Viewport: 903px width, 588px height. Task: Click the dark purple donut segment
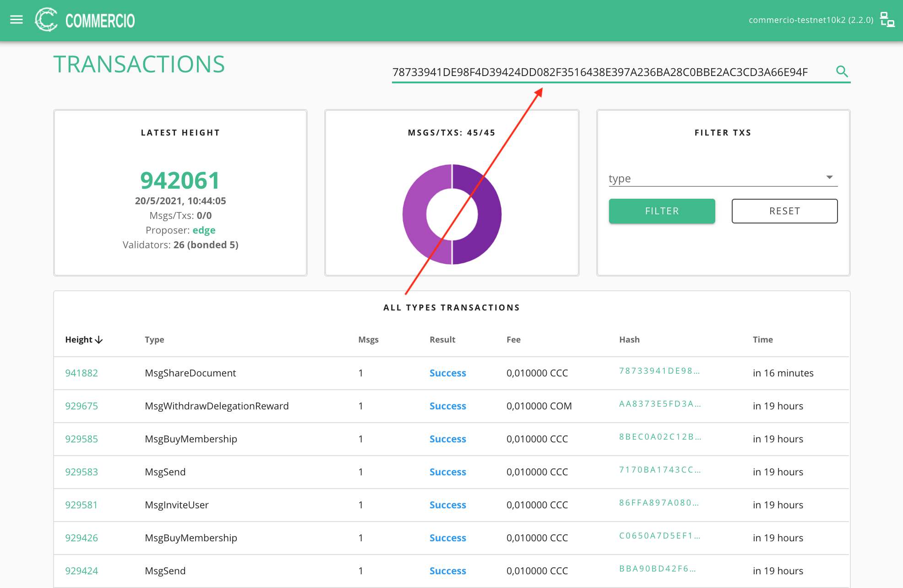pyautogui.click(x=490, y=214)
